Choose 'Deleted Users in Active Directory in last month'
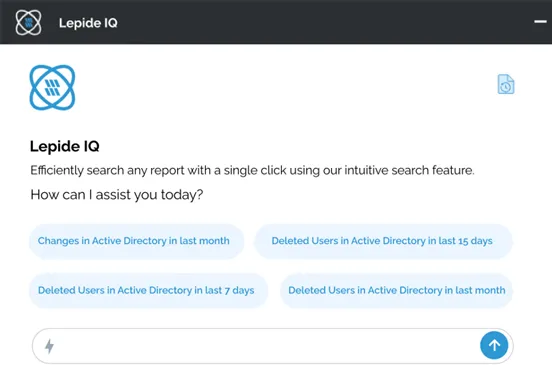This screenshot has width=552, height=380. (396, 291)
